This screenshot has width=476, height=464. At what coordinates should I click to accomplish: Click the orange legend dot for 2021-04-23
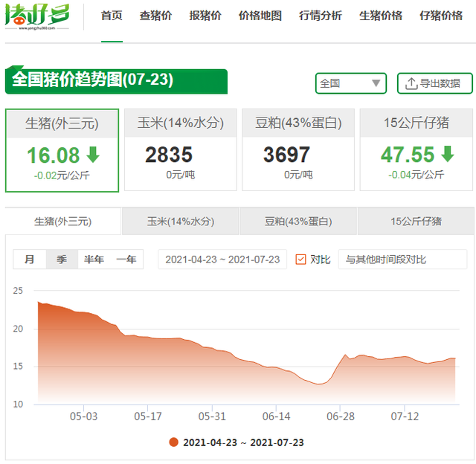[173, 442]
